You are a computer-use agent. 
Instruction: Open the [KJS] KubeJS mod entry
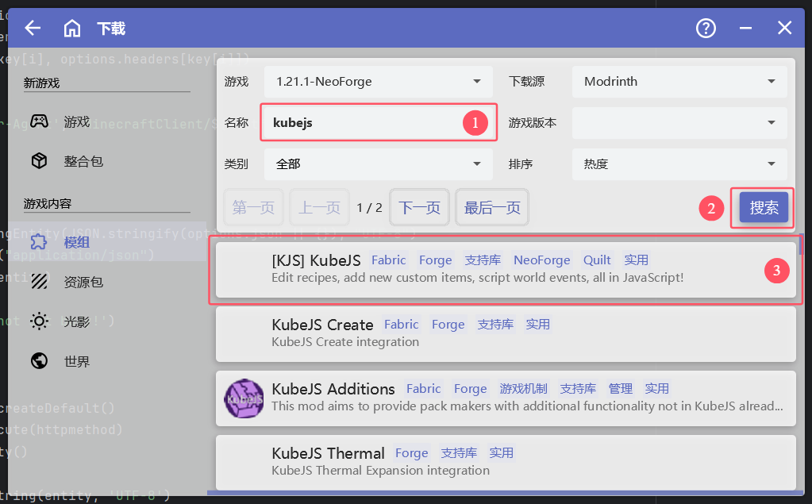tap(506, 269)
